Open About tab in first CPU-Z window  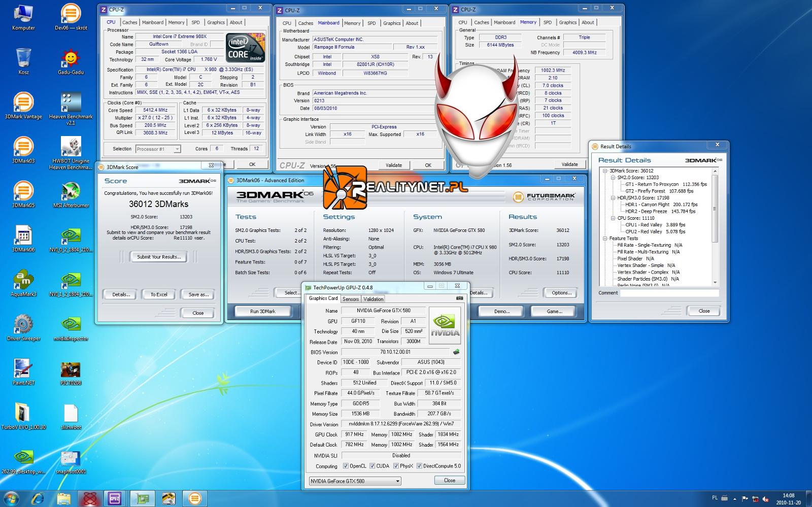point(236,22)
